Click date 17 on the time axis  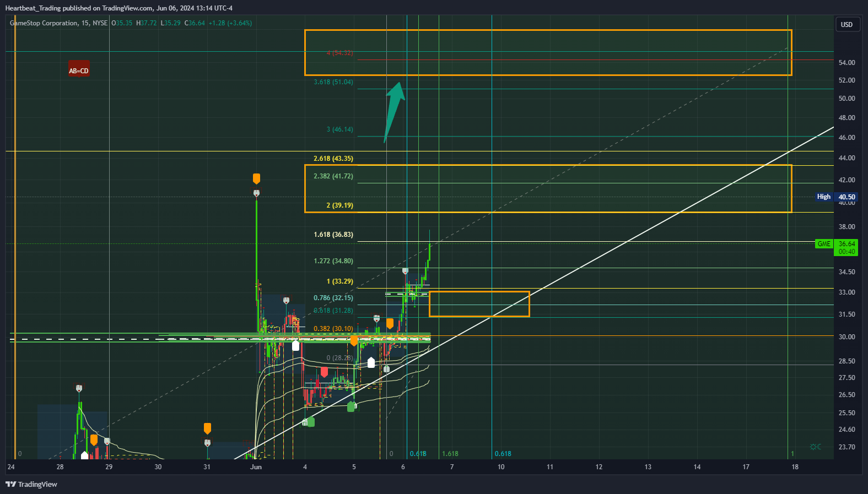coord(746,467)
